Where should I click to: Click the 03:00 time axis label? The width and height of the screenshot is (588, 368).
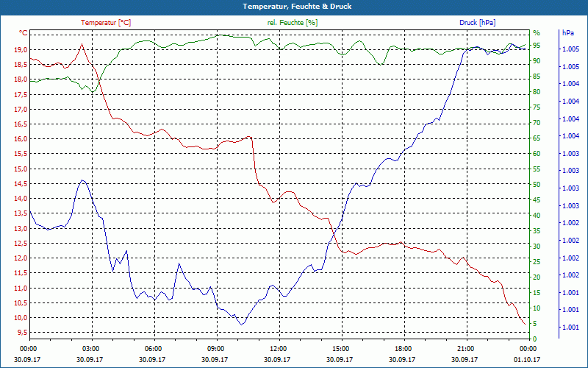point(92,348)
